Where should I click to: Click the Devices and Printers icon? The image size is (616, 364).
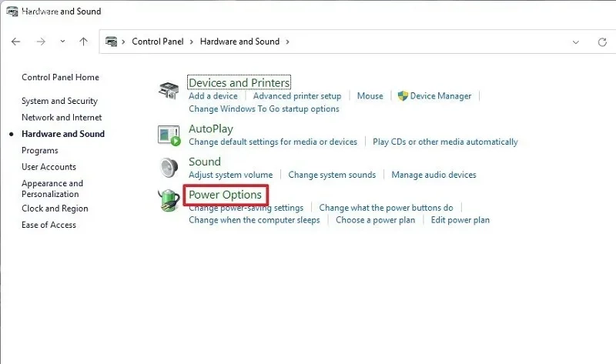[169, 91]
